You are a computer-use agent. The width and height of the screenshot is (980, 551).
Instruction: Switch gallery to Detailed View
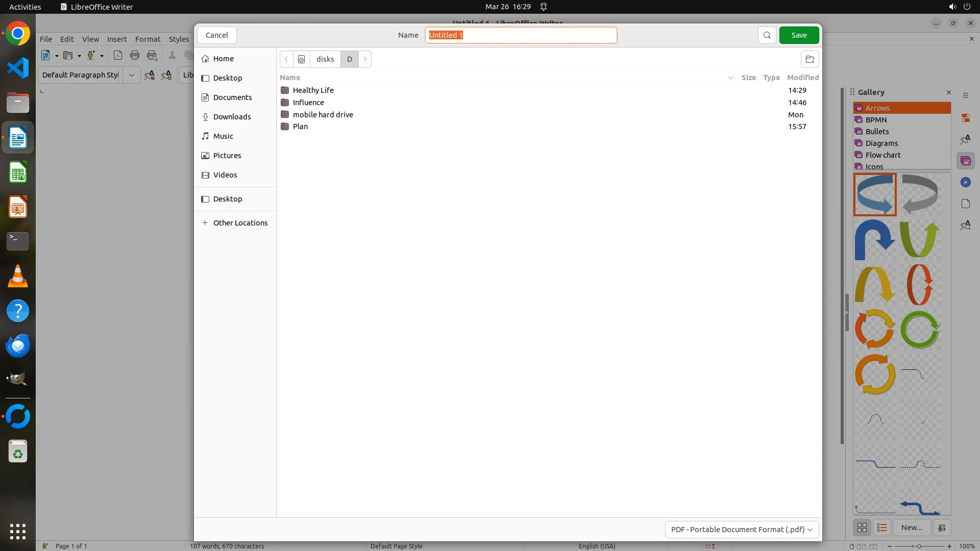pyautogui.click(x=882, y=528)
